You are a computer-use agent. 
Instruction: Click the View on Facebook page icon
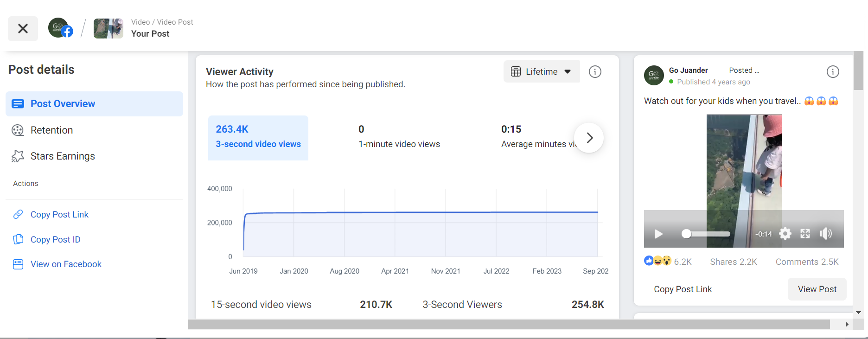(18, 264)
